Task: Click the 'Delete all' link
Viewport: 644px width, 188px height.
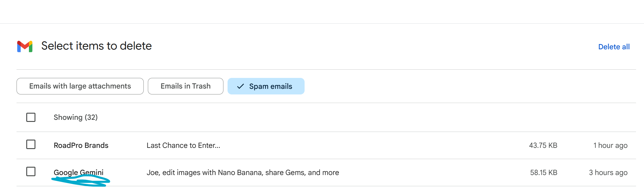Action: click(x=614, y=47)
